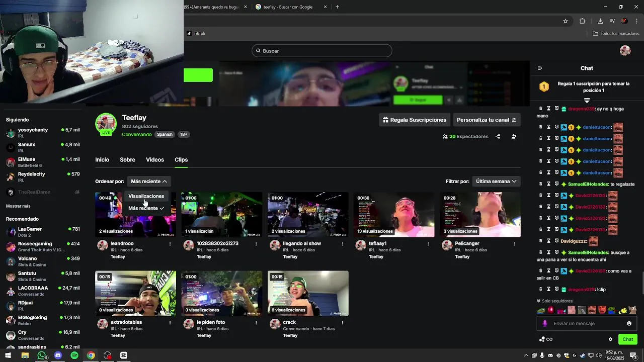The height and width of the screenshot is (362, 644).
Task: Click the purple chat identity icon in message box
Action: (545, 323)
